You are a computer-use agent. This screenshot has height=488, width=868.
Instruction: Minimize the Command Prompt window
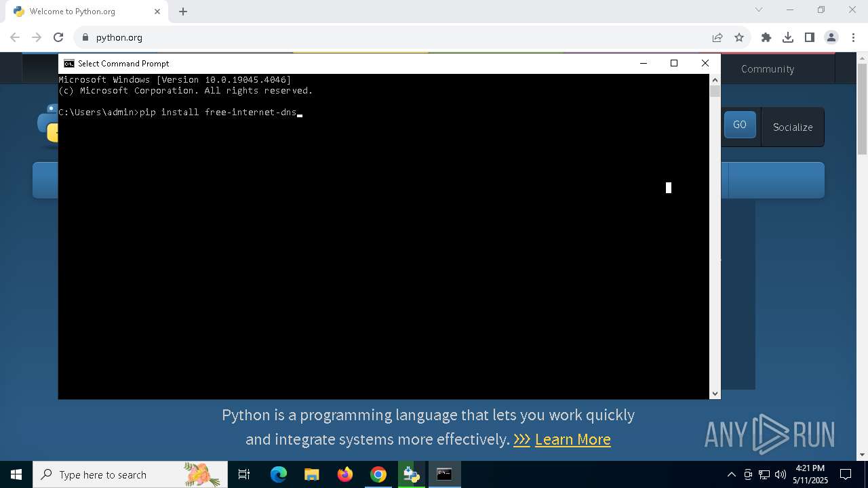[x=644, y=63]
